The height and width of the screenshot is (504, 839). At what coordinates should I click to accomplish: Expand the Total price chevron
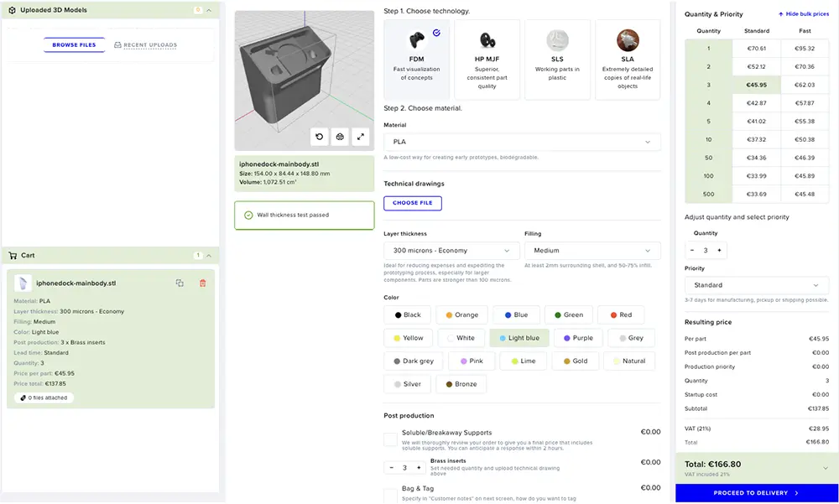[825, 468]
